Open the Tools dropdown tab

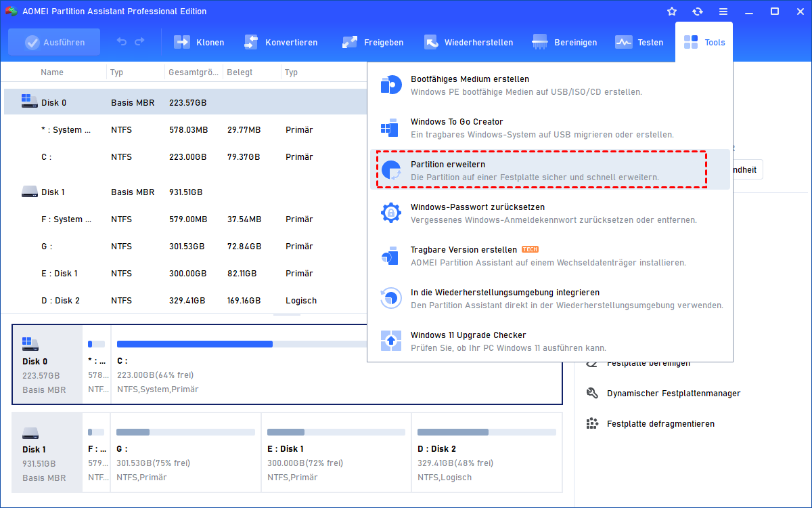coord(704,42)
